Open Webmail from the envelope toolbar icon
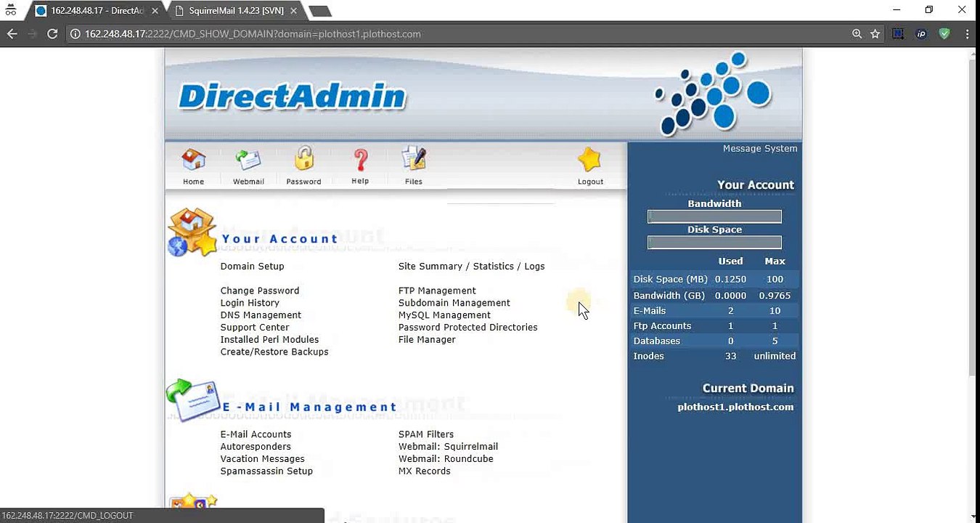Viewport: 980px width, 523px height. click(x=248, y=160)
